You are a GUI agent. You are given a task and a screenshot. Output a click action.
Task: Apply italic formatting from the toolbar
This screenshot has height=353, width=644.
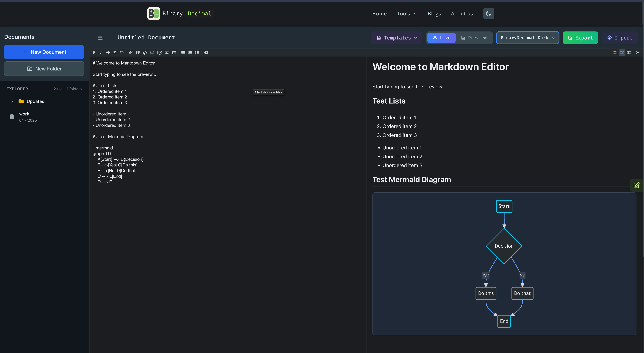pos(101,53)
